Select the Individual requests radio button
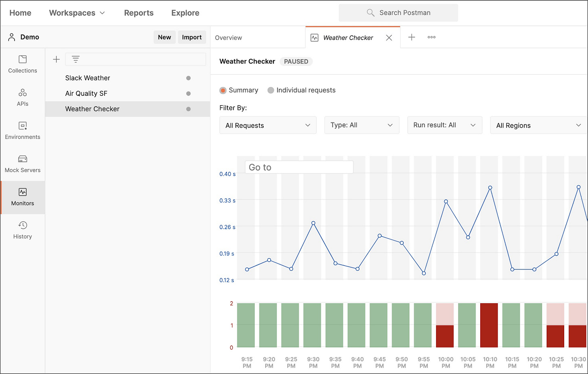588x374 pixels. click(271, 90)
